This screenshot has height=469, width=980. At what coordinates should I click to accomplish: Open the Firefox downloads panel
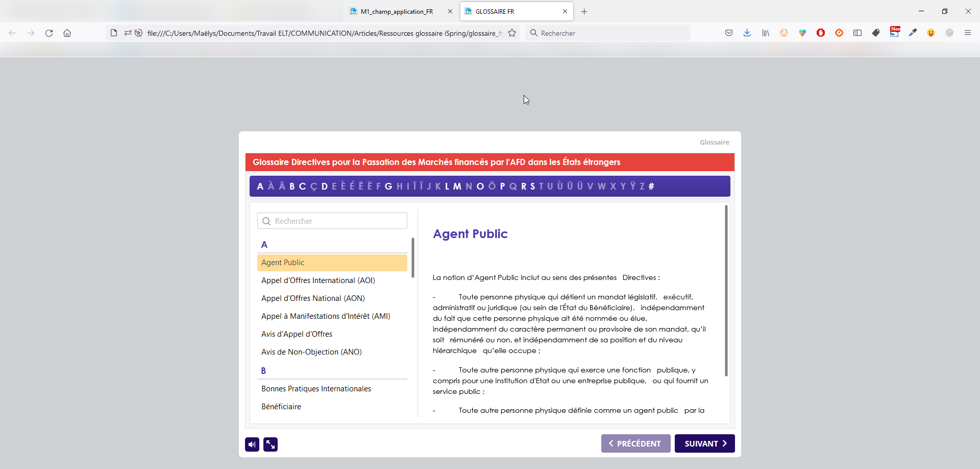click(x=747, y=33)
